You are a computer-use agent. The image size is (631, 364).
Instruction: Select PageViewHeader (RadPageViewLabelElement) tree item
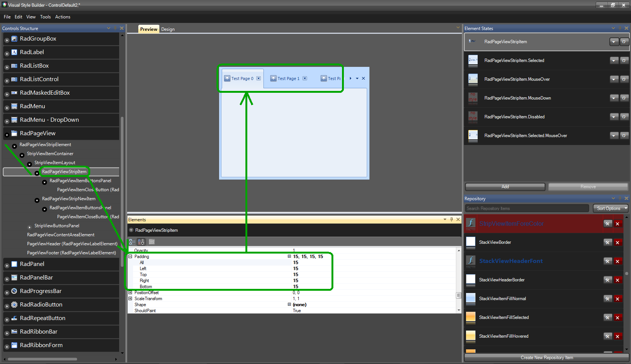tap(72, 244)
